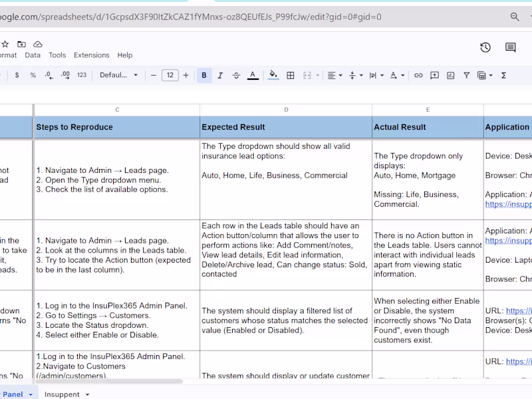Open the https://insupp link in first row
Viewport: 532px width, 399px height.
(508, 204)
